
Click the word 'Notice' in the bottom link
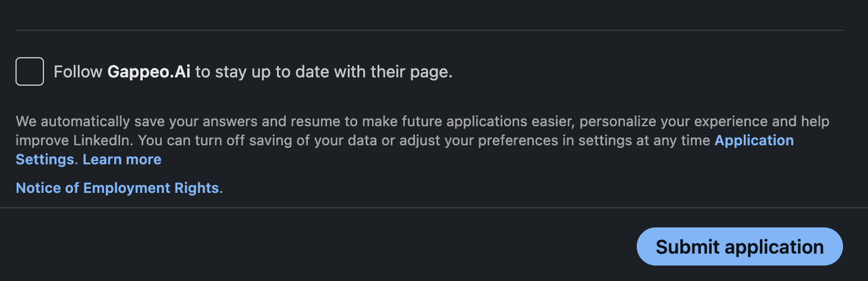(x=37, y=188)
